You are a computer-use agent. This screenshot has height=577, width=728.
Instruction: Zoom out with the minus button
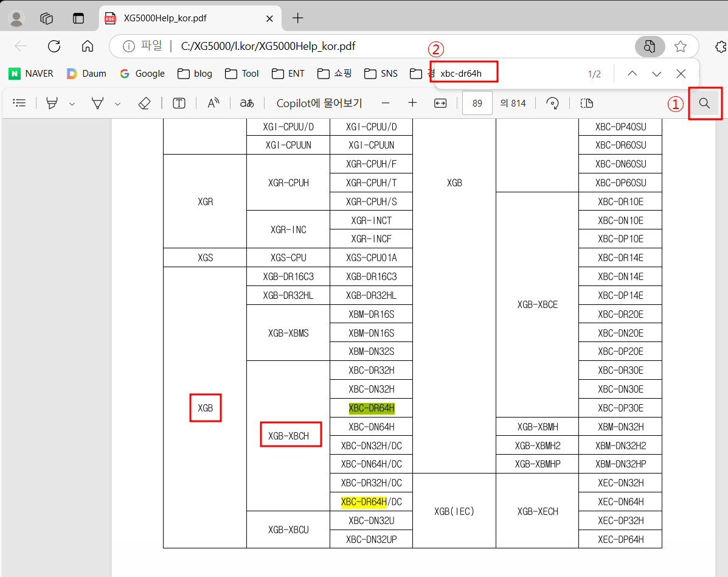[386, 103]
